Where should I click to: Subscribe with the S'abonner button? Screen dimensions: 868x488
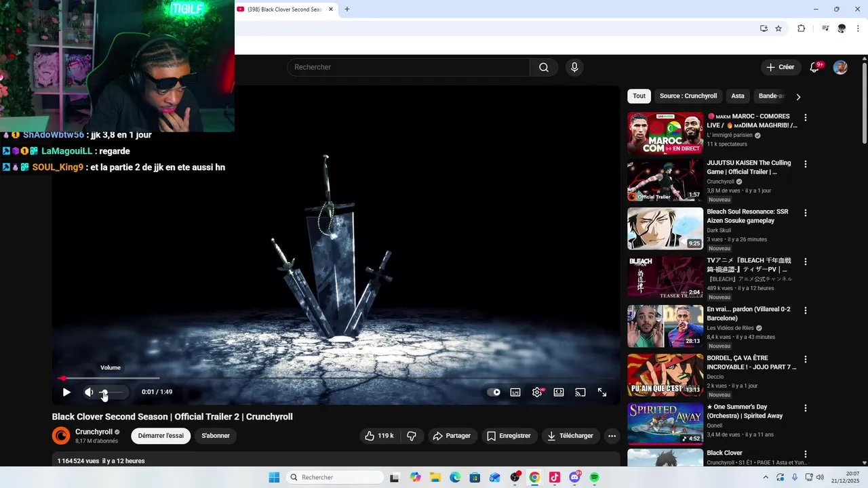click(216, 436)
